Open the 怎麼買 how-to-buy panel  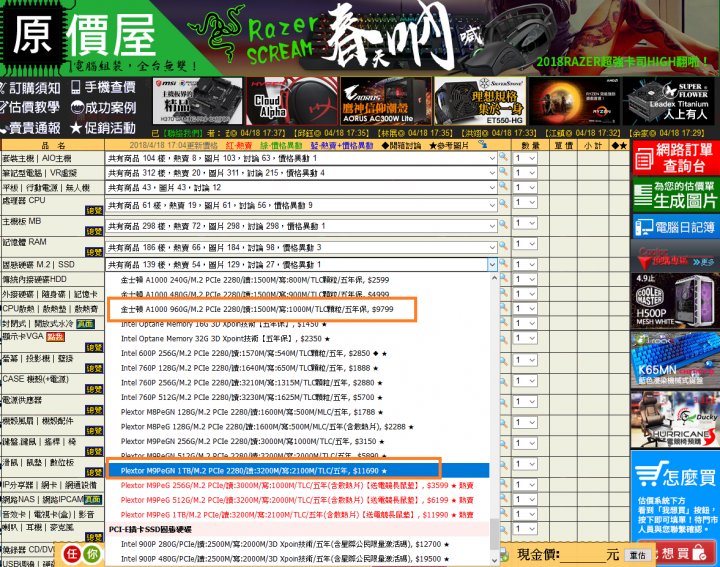[675, 494]
